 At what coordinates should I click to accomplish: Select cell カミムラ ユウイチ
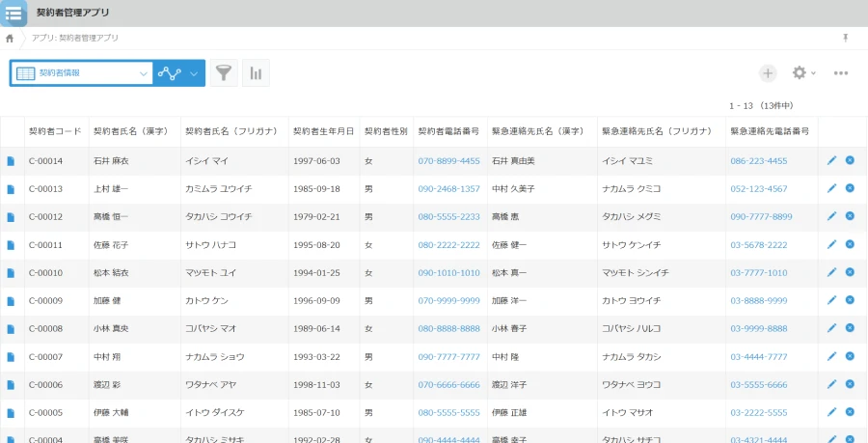pos(219,189)
